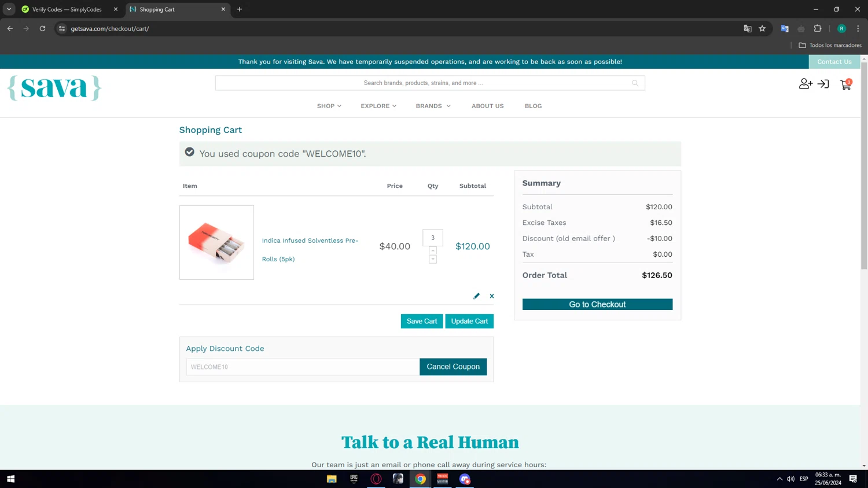Open the Chrome profile avatar R
868x488 pixels.
click(x=842, y=28)
